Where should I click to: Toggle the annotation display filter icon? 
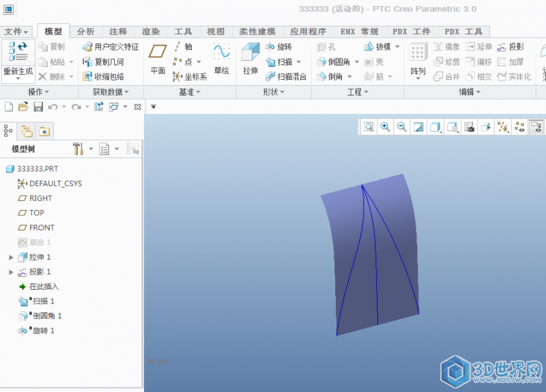tap(536, 127)
